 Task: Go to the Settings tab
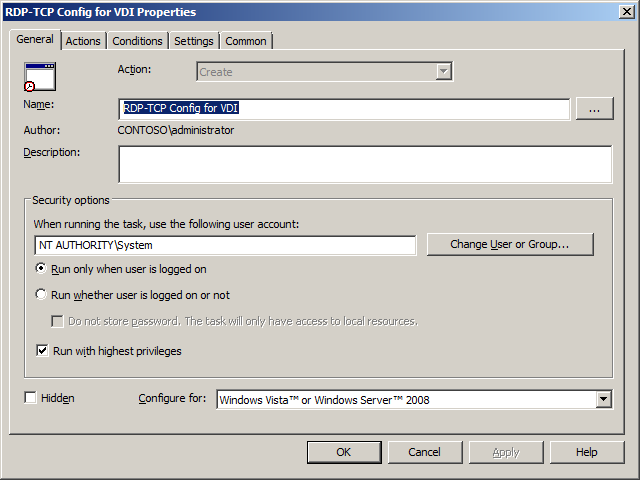pos(194,41)
